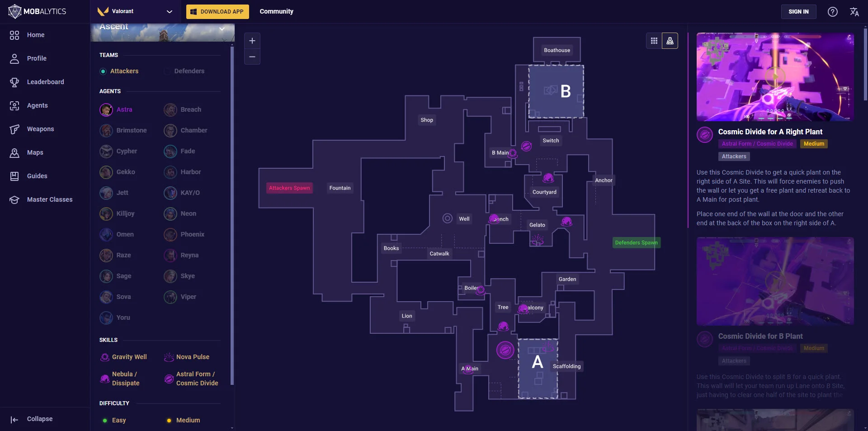The height and width of the screenshot is (431, 868).
Task: Zoom out on the map
Action: point(252,57)
